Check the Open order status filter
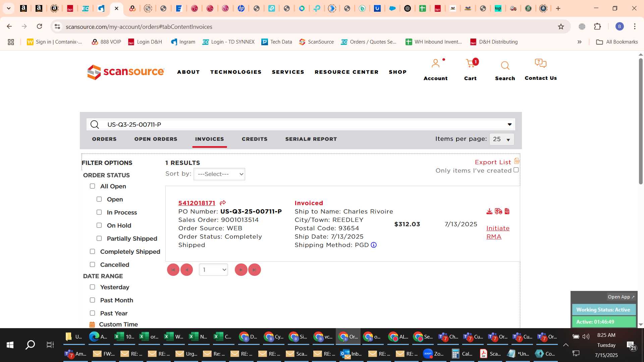This screenshot has width=644, height=362. [99, 199]
